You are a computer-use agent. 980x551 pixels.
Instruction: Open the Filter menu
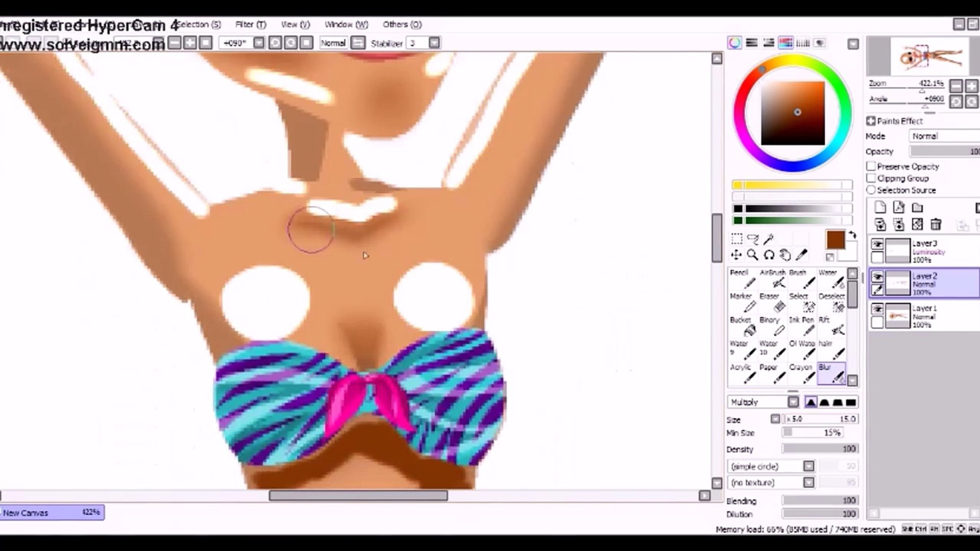tap(250, 24)
